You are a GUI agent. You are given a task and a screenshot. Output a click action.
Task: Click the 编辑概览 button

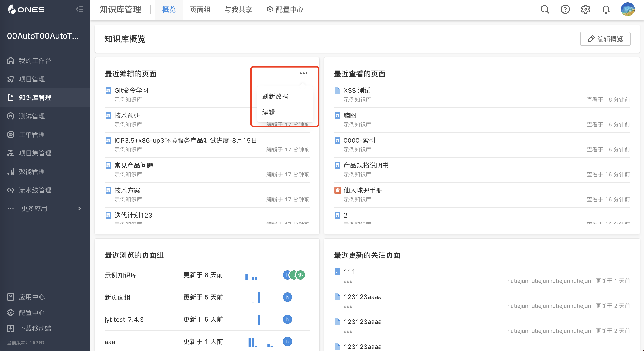click(605, 39)
